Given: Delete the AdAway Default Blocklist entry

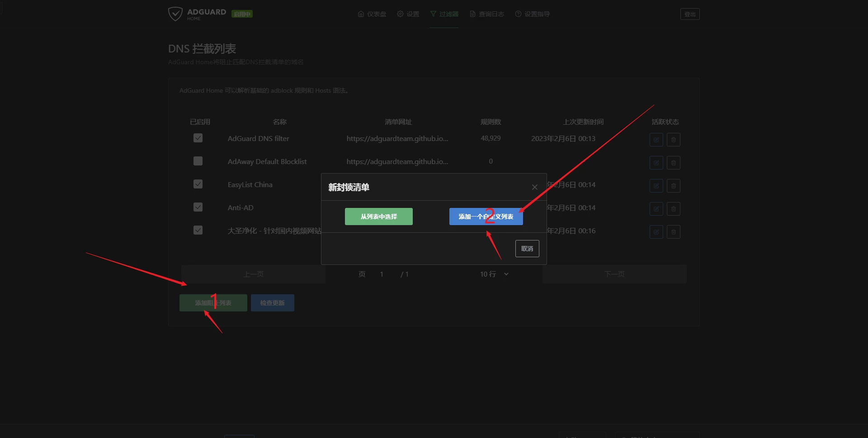Looking at the screenshot, I should (674, 163).
